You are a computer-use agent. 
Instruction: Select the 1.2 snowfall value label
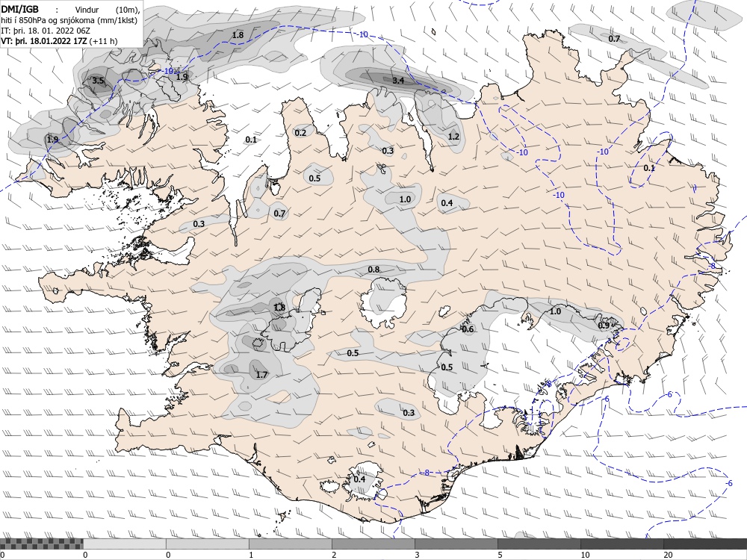point(453,137)
